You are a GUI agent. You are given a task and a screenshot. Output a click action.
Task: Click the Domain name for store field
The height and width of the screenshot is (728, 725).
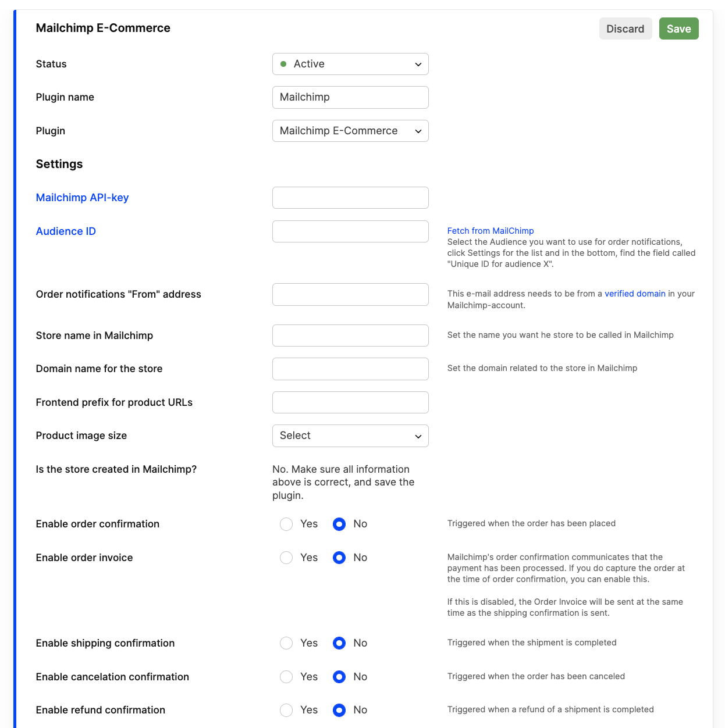pos(350,369)
